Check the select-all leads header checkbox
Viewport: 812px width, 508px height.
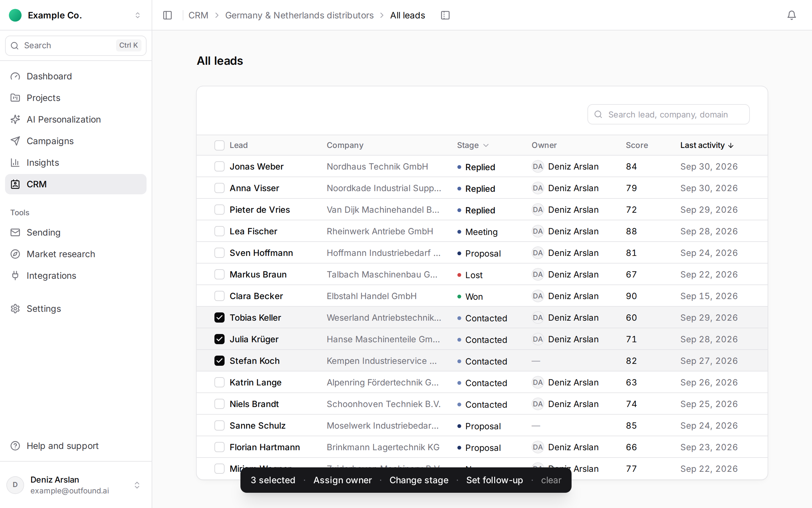[x=219, y=145]
